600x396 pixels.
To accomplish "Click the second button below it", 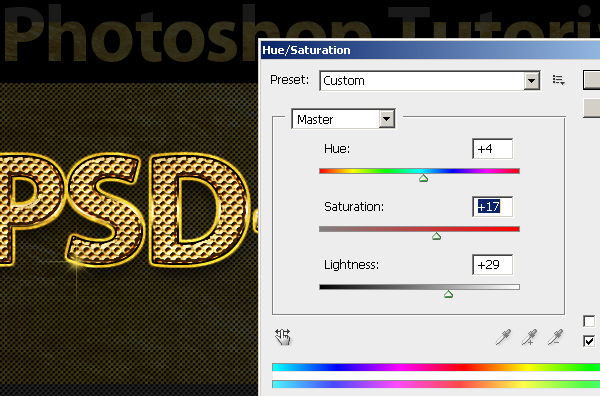I will pyautogui.click(x=592, y=108).
